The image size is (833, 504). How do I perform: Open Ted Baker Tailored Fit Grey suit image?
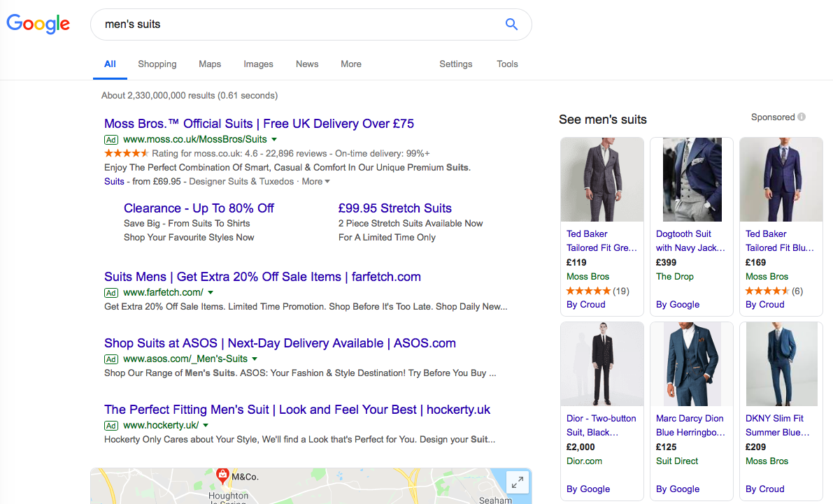pos(602,180)
